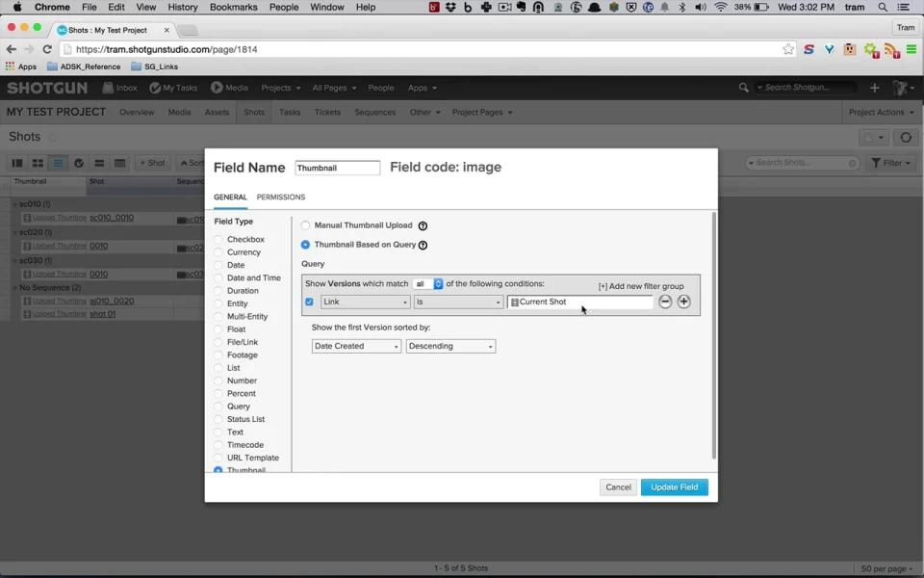Click the add condition plus icon
924x578 pixels.
click(683, 302)
